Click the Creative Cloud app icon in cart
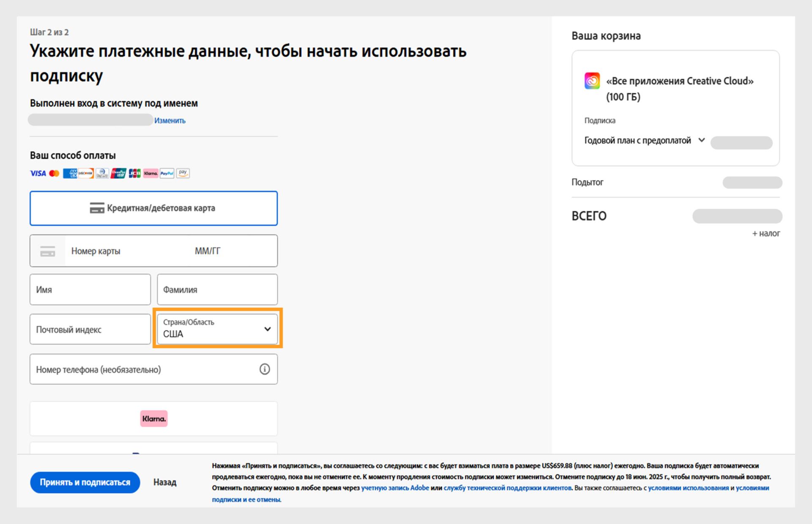812x524 pixels. point(592,81)
